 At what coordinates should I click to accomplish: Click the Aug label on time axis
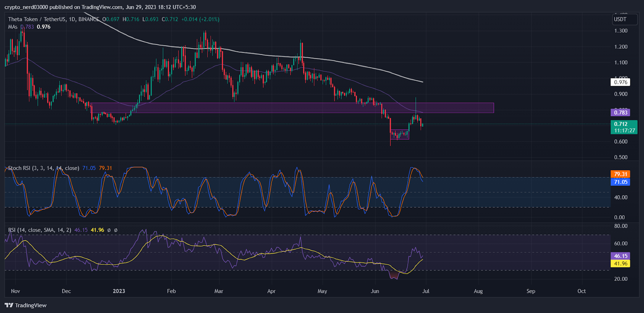coord(478,291)
